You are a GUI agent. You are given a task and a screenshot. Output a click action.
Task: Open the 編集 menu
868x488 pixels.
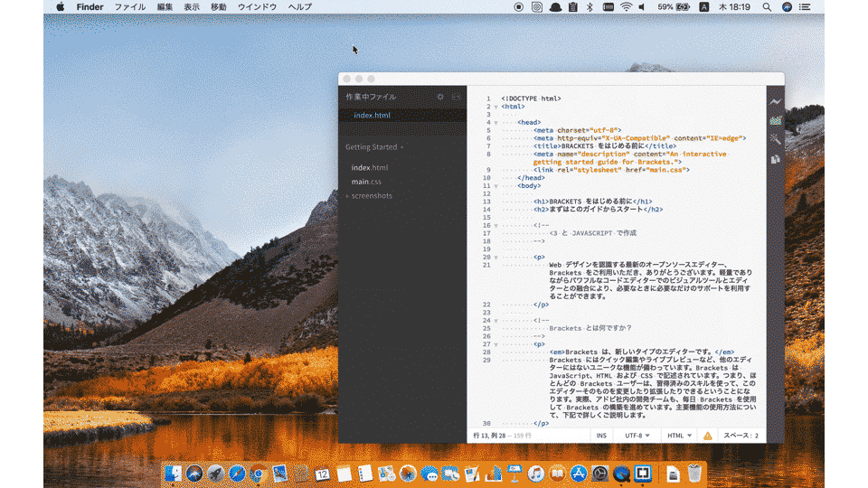[165, 7]
